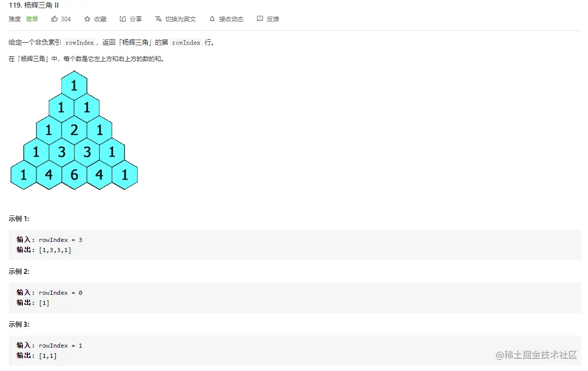Click the Pascal triangle hexagon image
Viewport: 588px width, 371px height.
click(x=74, y=130)
